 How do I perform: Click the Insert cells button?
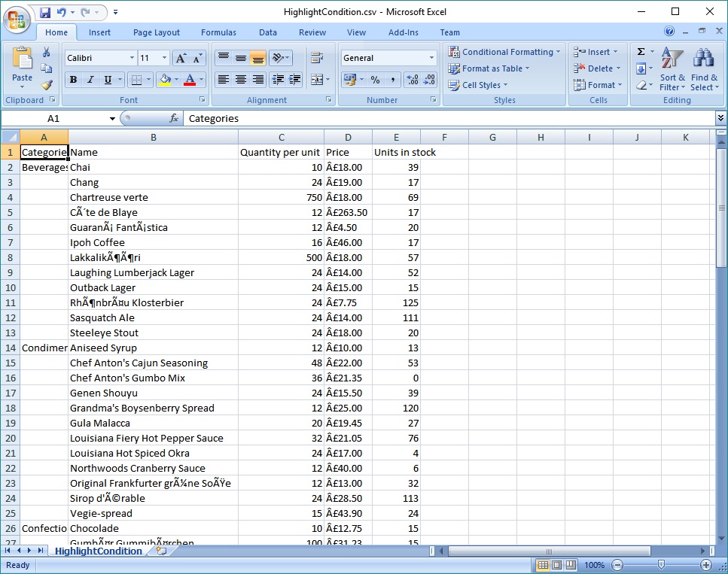[x=595, y=52]
